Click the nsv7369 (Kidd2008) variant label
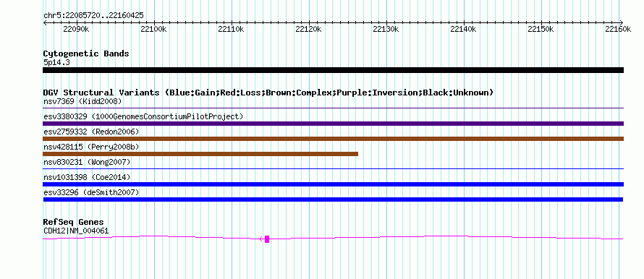Screen dimensions: 644x279 click(x=82, y=101)
